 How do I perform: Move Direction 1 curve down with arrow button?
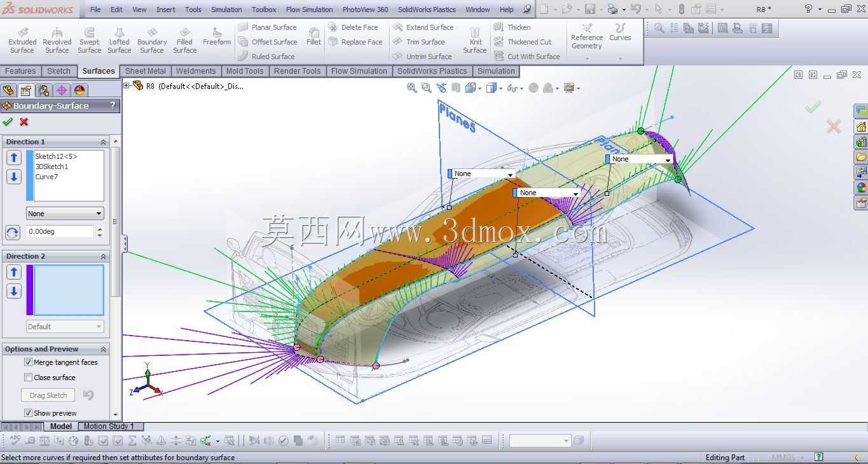tap(14, 177)
